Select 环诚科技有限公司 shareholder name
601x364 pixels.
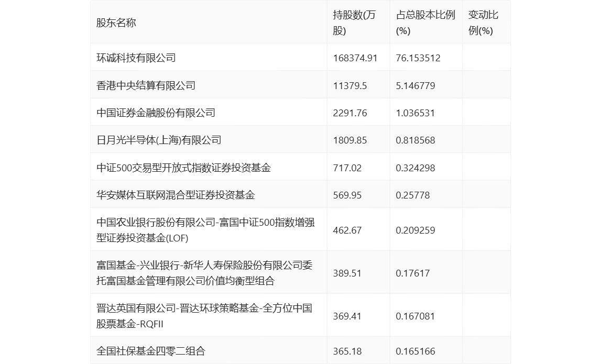(136, 58)
